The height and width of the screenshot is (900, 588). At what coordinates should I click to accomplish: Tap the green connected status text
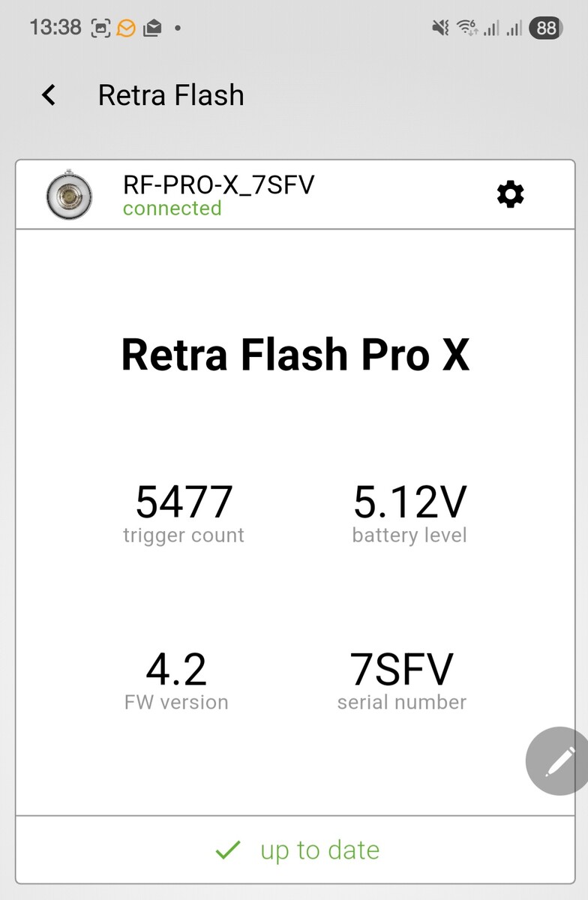coord(172,208)
